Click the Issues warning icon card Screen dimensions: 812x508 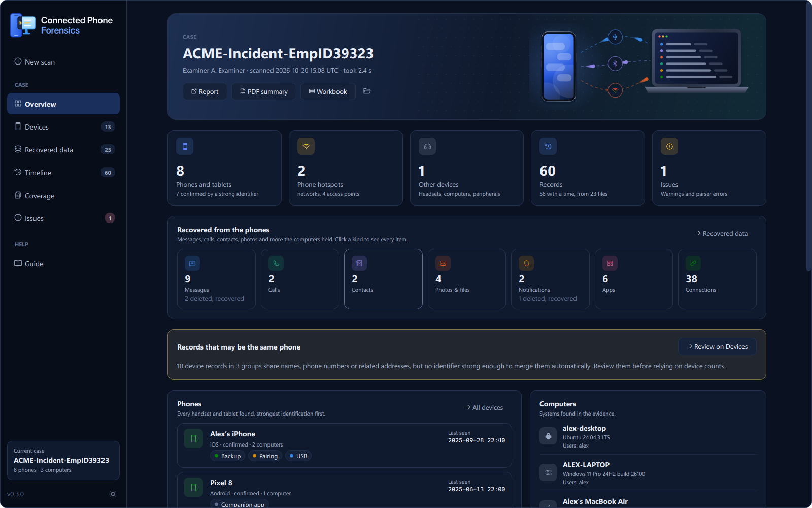(x=669, y=146)
